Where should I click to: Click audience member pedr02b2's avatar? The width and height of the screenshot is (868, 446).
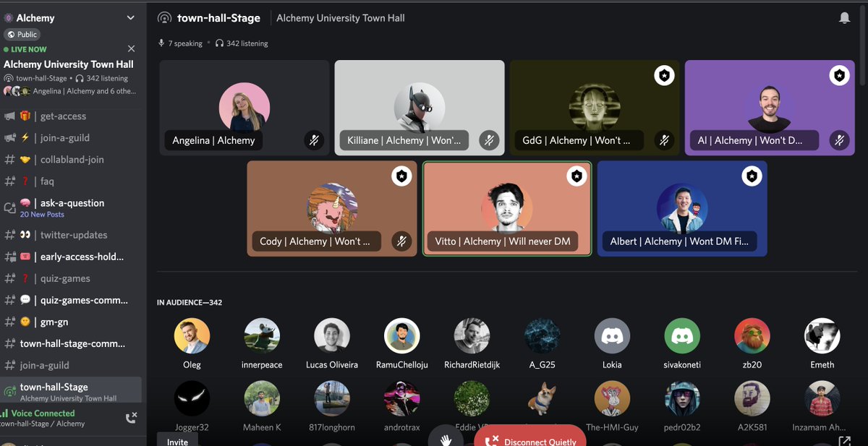[682, 399]
